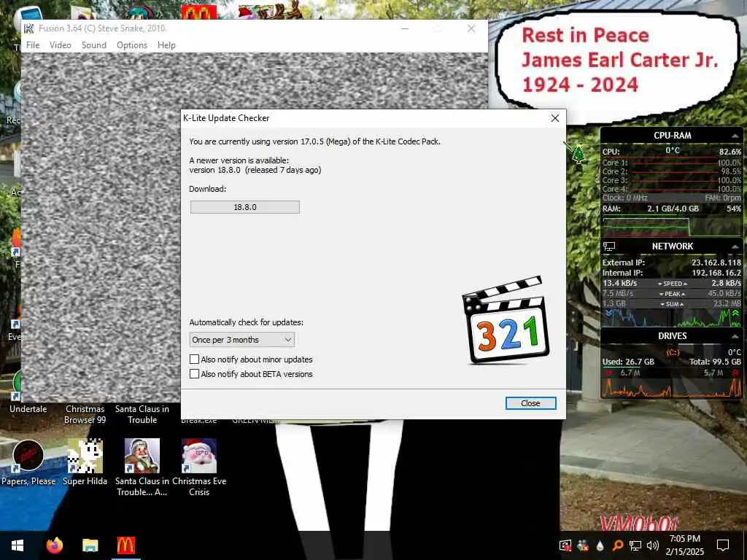This screenshot has width=747, height=560.
Task: Select the Christmas Browser 99 label
Action: [85, 414]
